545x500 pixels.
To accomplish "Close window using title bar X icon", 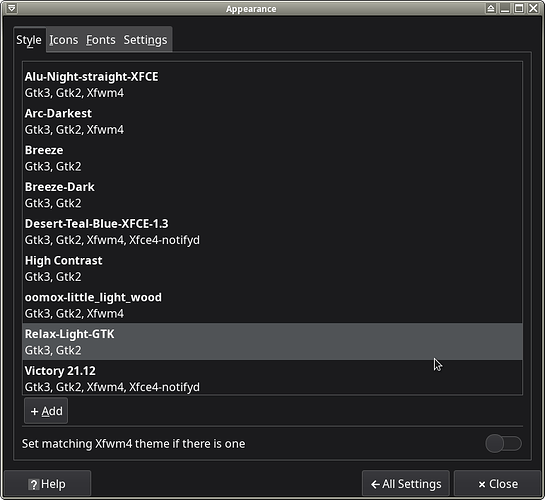I will click(533, 8).
